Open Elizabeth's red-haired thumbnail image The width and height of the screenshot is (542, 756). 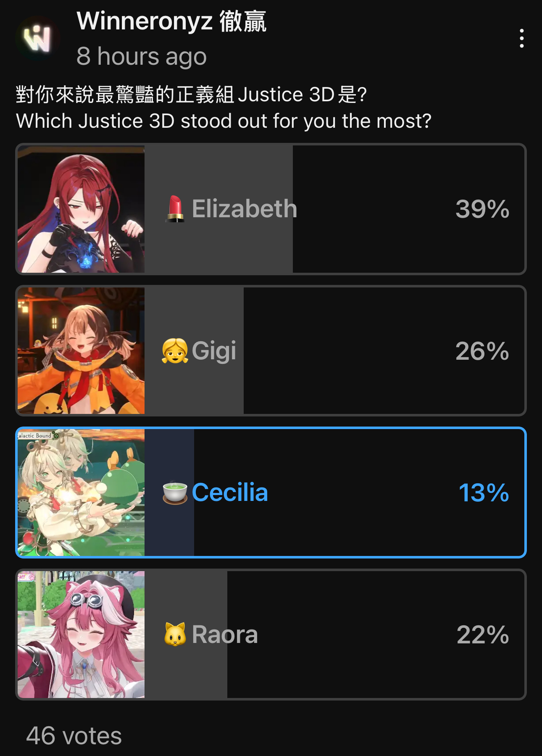pos(81,209)
